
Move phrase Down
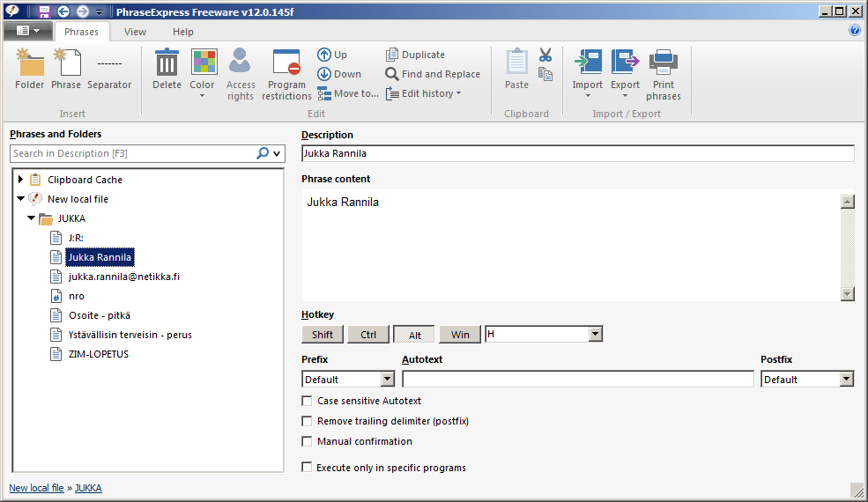338,74
